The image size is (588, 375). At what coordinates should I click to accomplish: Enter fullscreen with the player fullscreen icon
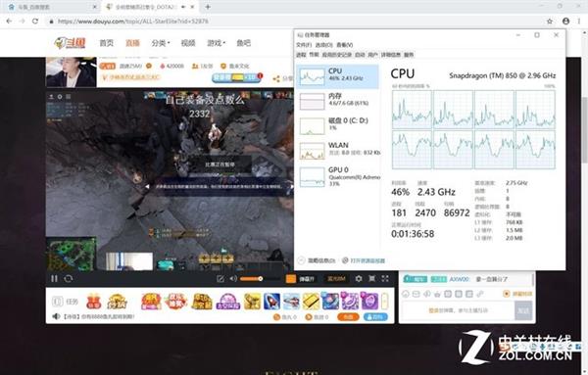point(385,279)
